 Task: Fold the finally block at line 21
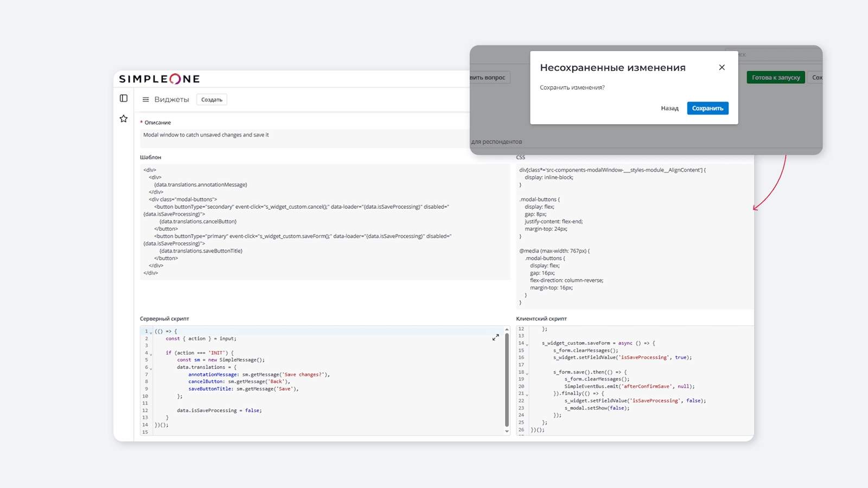[x=527, y=394]
